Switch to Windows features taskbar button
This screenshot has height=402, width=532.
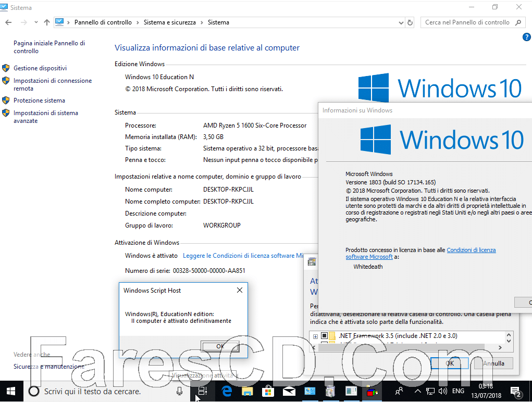coord(330,392)
